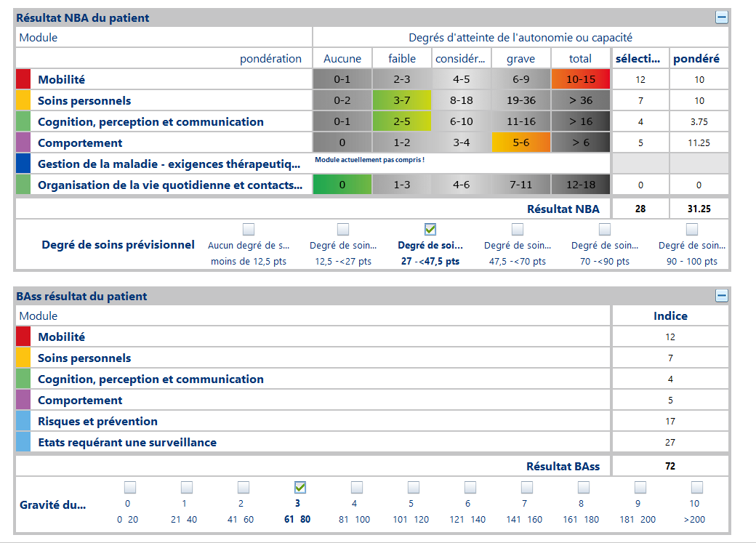756x543 pixels.
Task: Collapse the Résultat NBA du patient panel
Action: (721, 17)
